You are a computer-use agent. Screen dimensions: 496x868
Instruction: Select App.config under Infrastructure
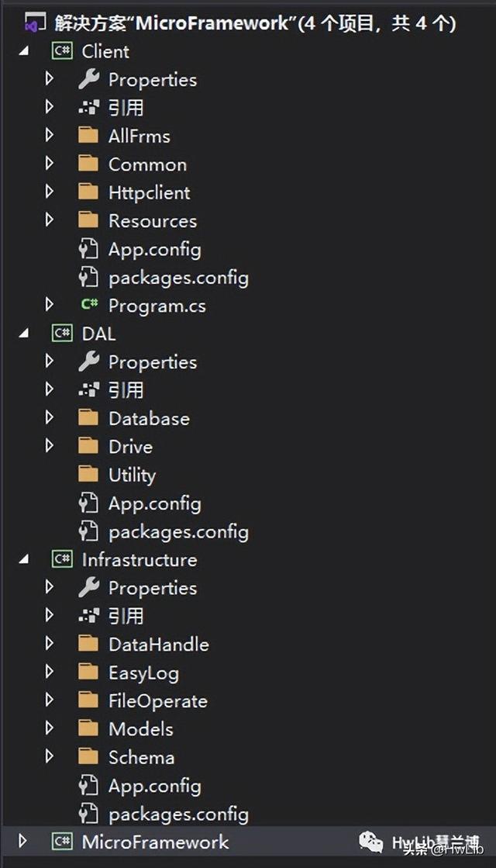pos(154,785)
